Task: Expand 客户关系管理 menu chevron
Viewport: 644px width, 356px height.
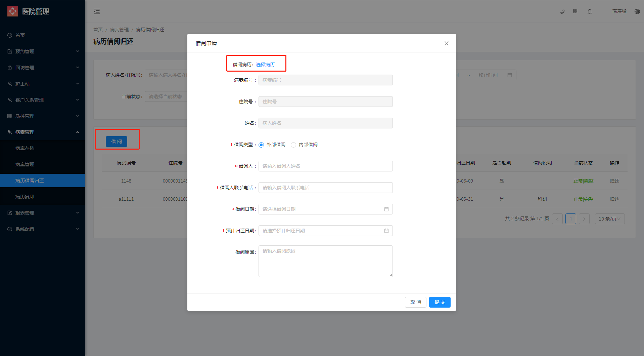Action: [78, 100]
